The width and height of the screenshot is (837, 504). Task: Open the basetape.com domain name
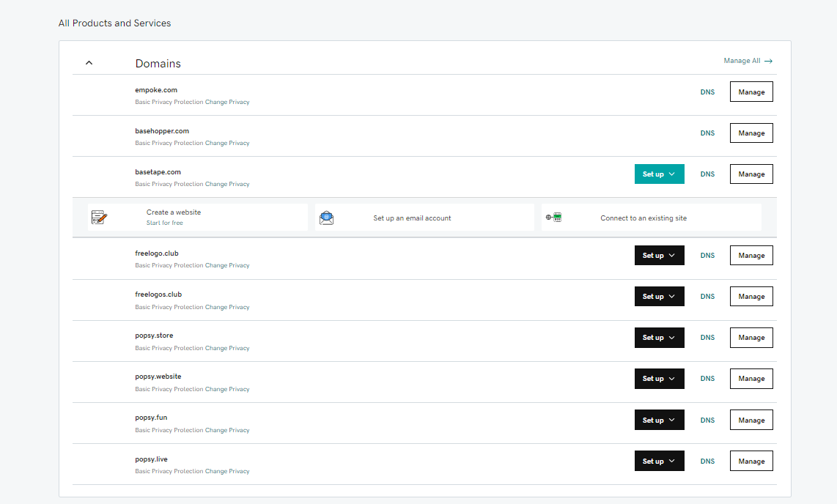click(x=158, y=172)
